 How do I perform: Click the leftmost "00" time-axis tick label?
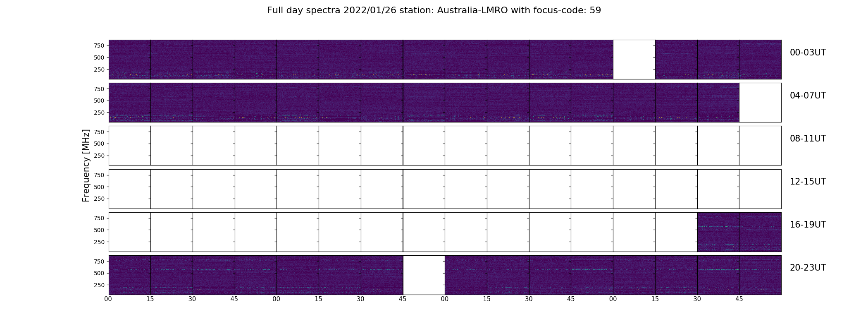click(108, 299)
